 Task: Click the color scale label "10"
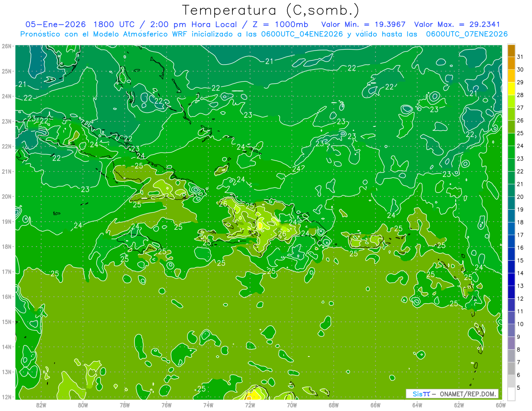[520, 324]
